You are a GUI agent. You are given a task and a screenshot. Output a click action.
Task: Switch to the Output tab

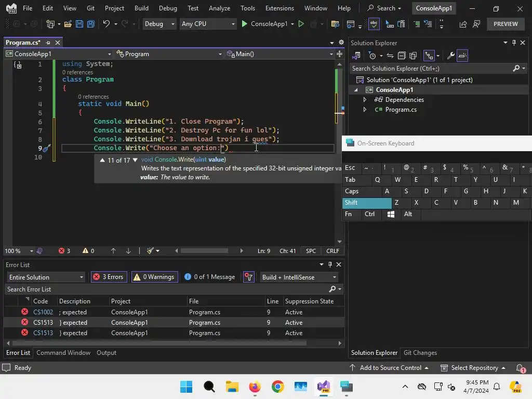[107, 353]
